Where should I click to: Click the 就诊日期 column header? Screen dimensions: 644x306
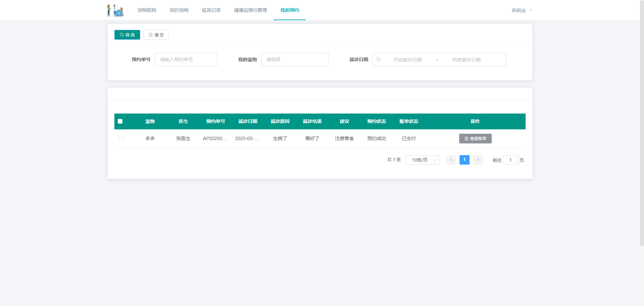[x=248, y=121]
